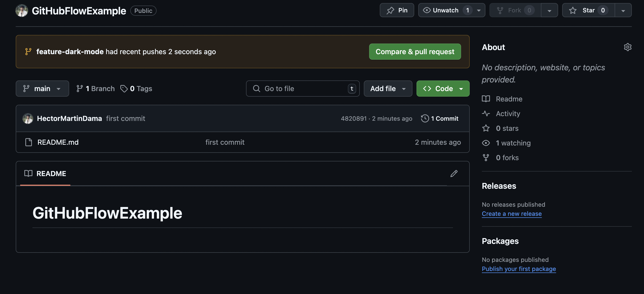Click the About heading
Screen dimensions: 644x294
[x=493, y=47]
